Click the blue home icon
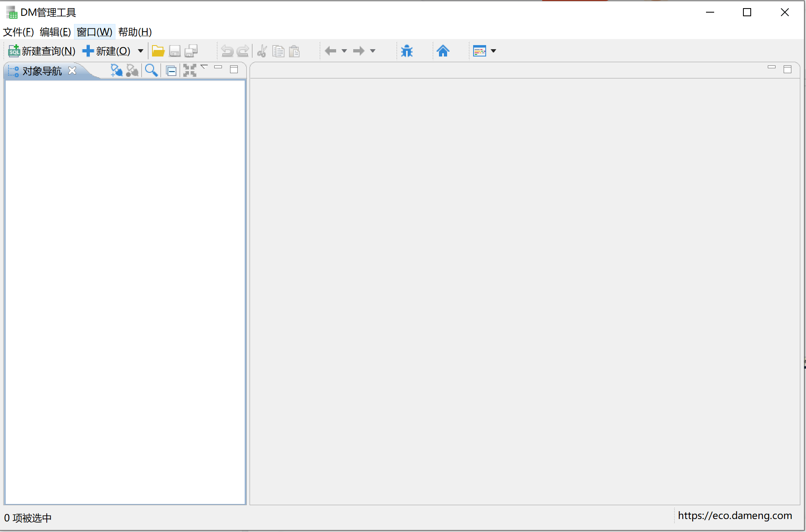This screenshot has width=806, height=532. point(443,51)
